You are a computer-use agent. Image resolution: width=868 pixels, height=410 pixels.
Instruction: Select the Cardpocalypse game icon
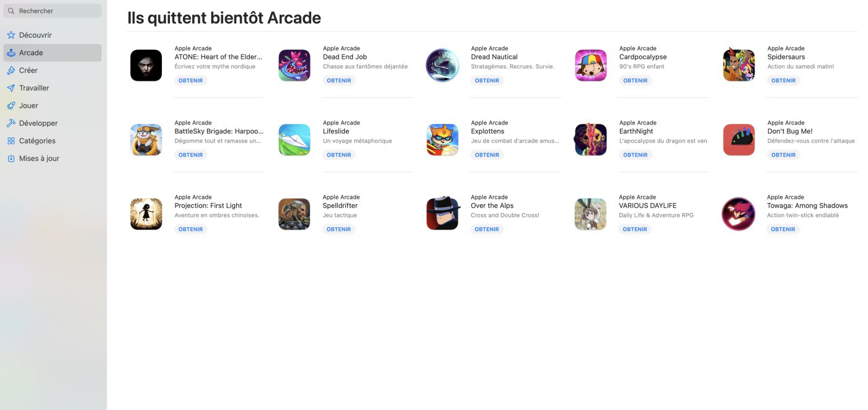(x=591, y=65)
